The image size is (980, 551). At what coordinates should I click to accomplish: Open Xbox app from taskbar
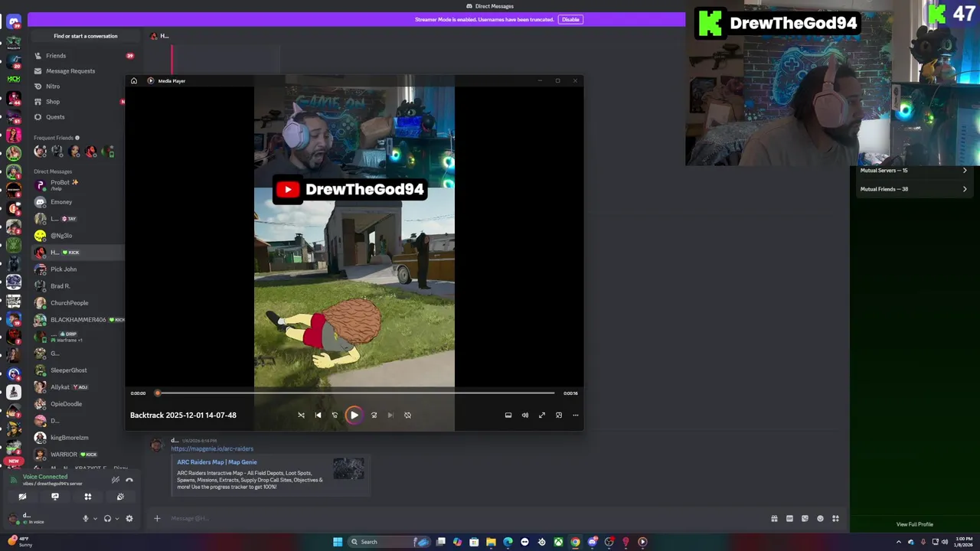(x=558, y=542)
